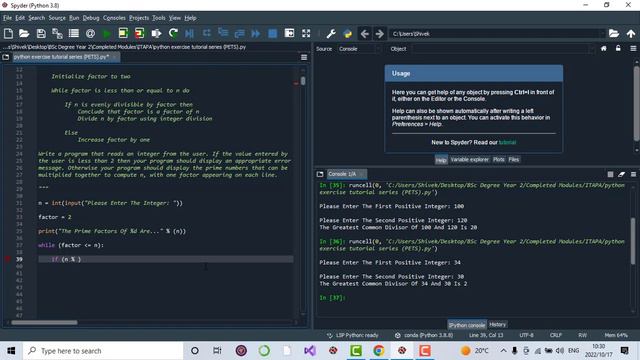
Task: Open the Run menu
Action: click(74, 18)
